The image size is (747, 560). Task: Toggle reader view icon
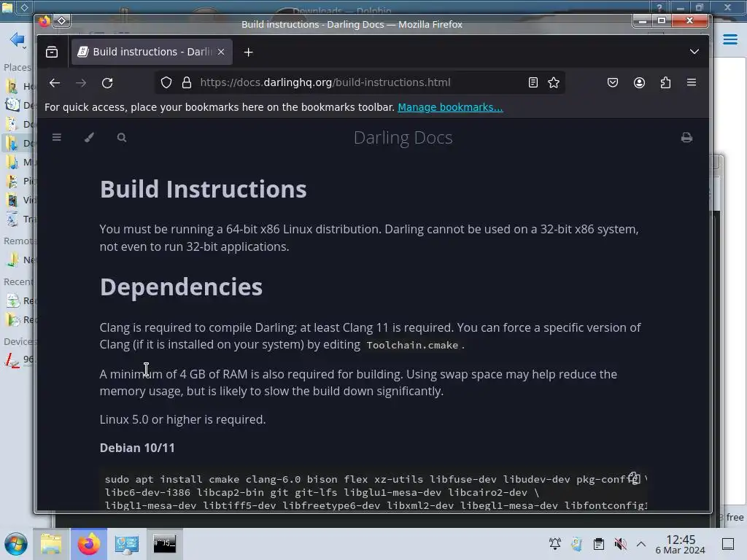pos(533,82)
